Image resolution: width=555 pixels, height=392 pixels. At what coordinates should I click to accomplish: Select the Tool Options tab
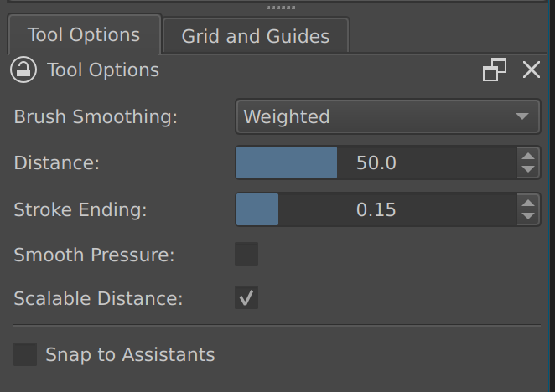pyautogui.click(x=84, y=34)
